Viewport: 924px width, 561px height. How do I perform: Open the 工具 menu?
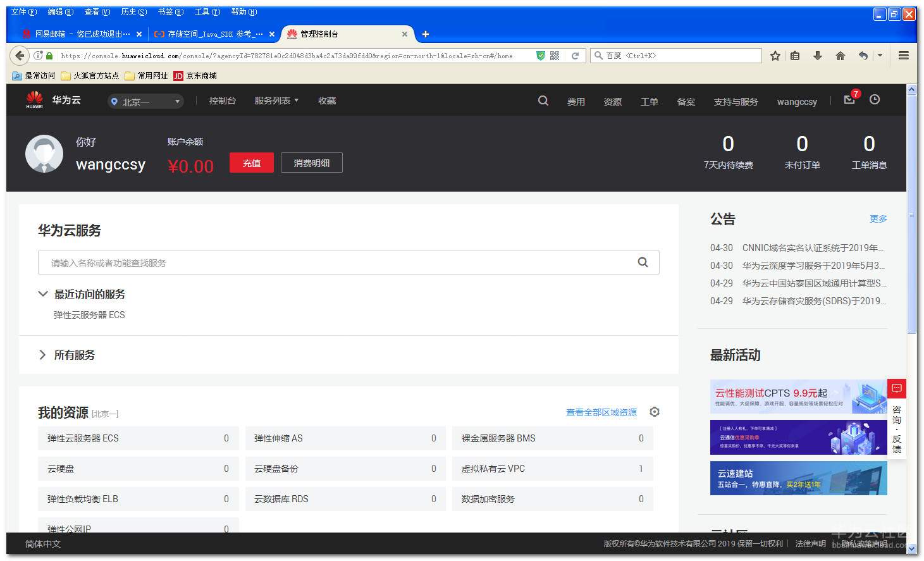tap(207, 12)
